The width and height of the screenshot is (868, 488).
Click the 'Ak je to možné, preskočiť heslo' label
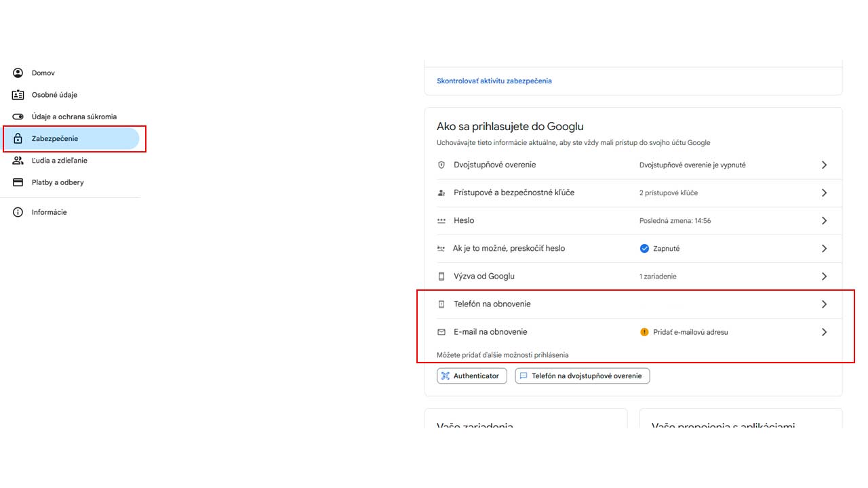coord(509,248)
